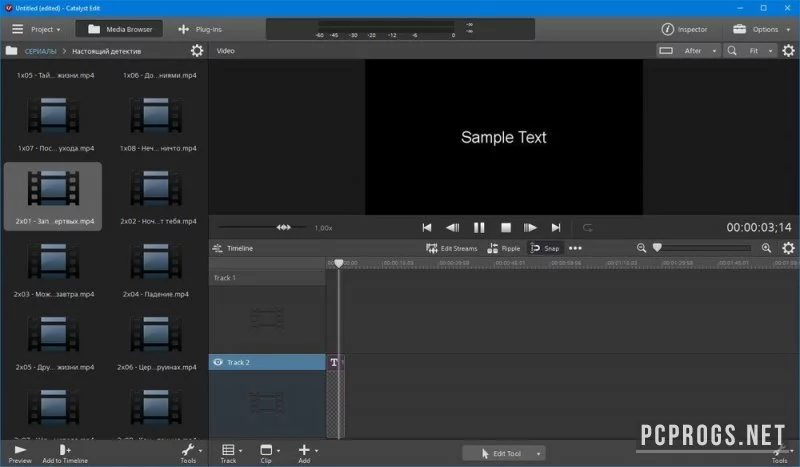Select the 1x07 video file thumbnail
Screen dimensions: 800x467
(x=54, y=115)
